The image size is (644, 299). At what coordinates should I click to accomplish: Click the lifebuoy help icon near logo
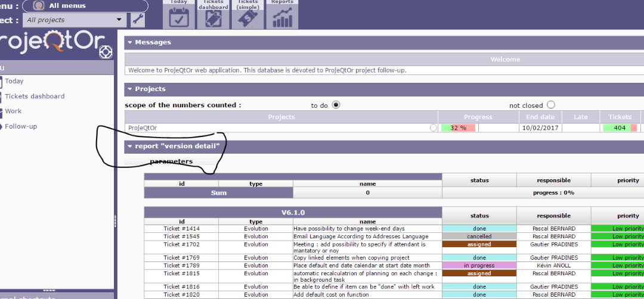pyautogui.click(x=106, y=51)
